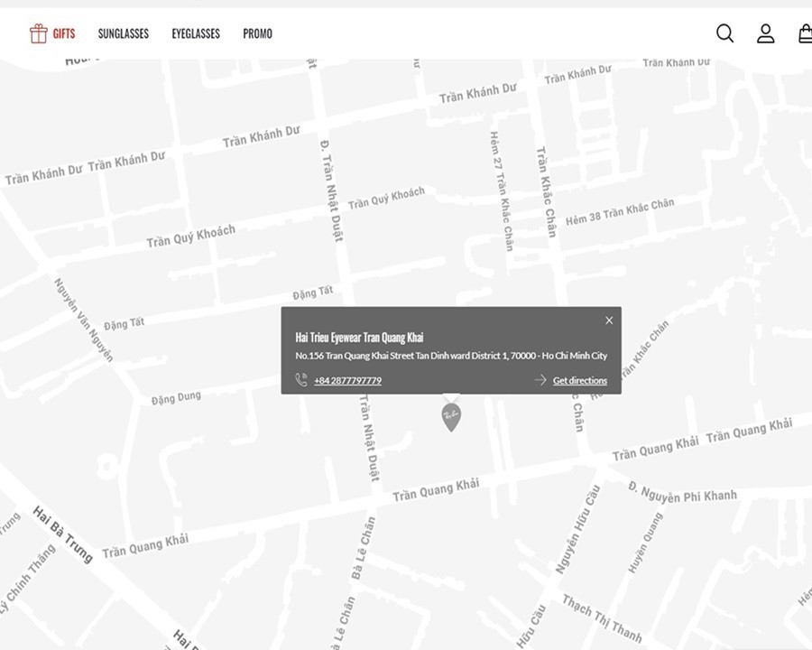Call the +84 2877797779 number link
This screenshot has width=812, height=650.
(347, 381)
